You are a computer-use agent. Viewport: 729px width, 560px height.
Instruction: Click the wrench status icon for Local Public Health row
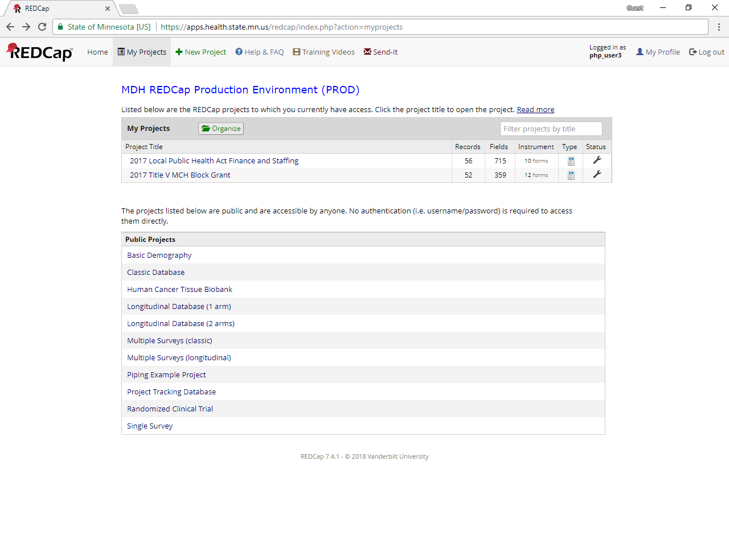click(597, 160)
